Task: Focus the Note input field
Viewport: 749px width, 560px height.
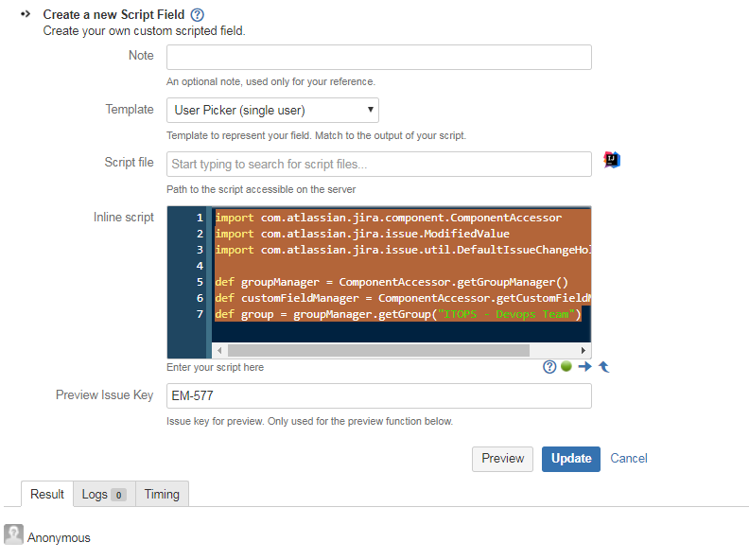Action: coord(379,58)
